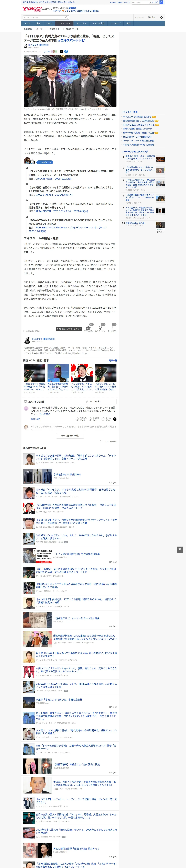The image size is (186, 868).
Task: Open the 箱根駅伝 ポメラニアン乱入 article
Action: [76, 585]
